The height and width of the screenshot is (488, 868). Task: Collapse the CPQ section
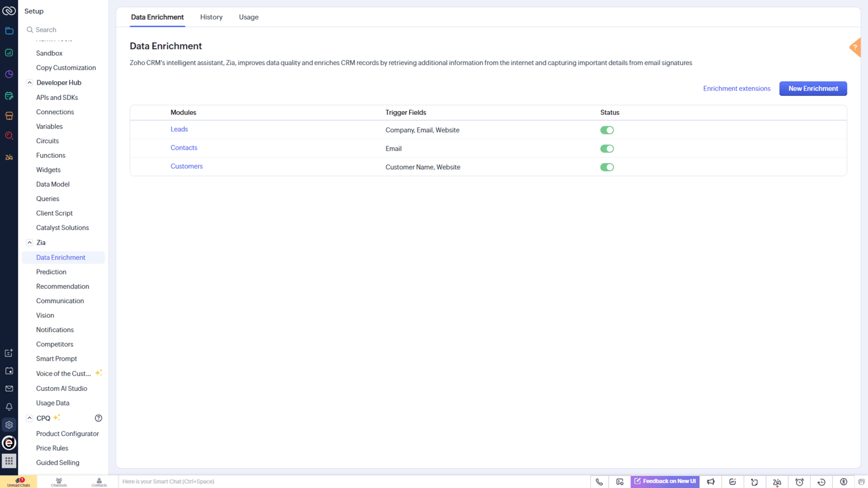coord(29,418)
